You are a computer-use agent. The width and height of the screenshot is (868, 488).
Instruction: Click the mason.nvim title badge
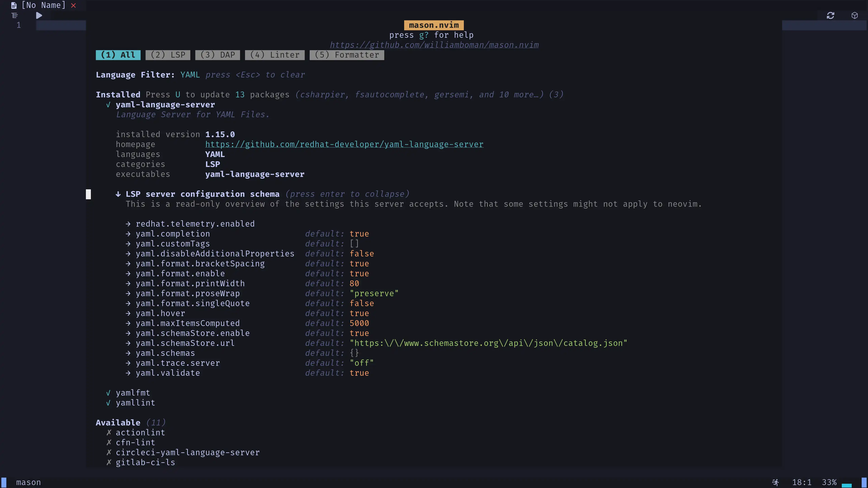point(434,25)
